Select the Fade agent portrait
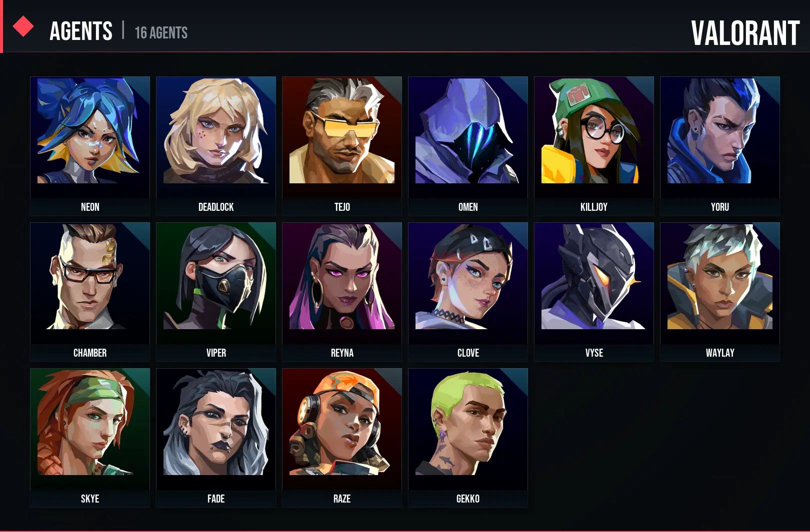810x532 pixels. point(216,438)
